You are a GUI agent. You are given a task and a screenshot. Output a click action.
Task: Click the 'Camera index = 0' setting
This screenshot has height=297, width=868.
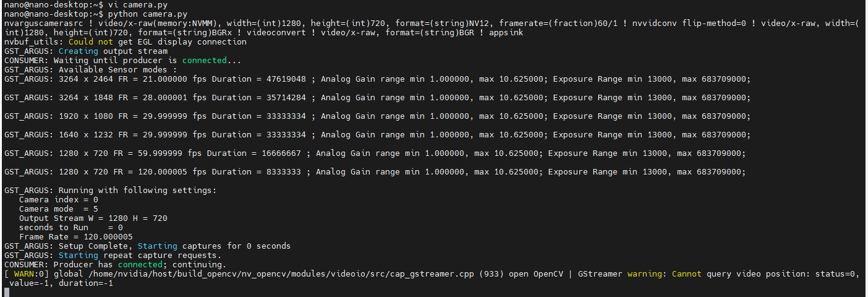59,199
